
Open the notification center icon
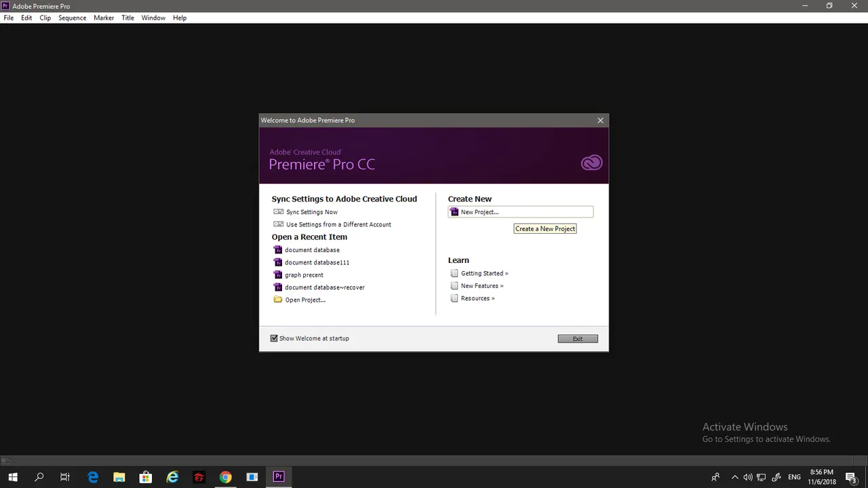851,477
